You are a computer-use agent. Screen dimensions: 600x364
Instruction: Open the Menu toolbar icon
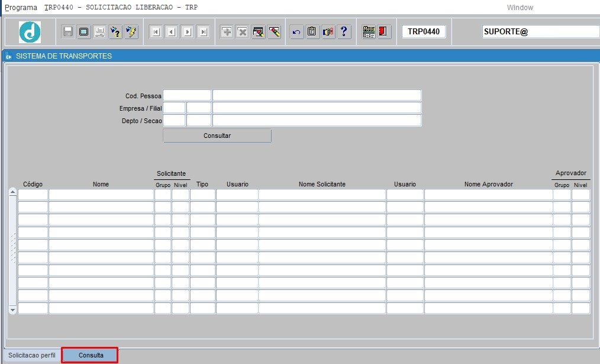tap(369, 31)
